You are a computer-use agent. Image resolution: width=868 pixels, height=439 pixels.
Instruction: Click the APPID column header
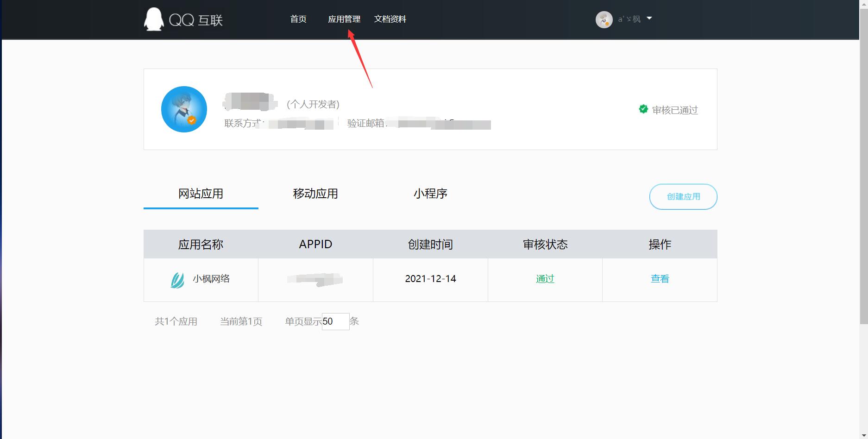[315, 244]
